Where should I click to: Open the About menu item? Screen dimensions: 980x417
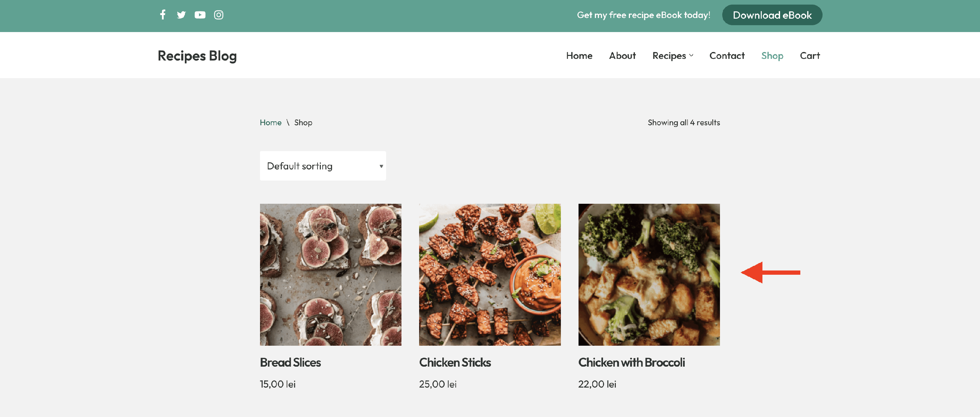[622, 56]
